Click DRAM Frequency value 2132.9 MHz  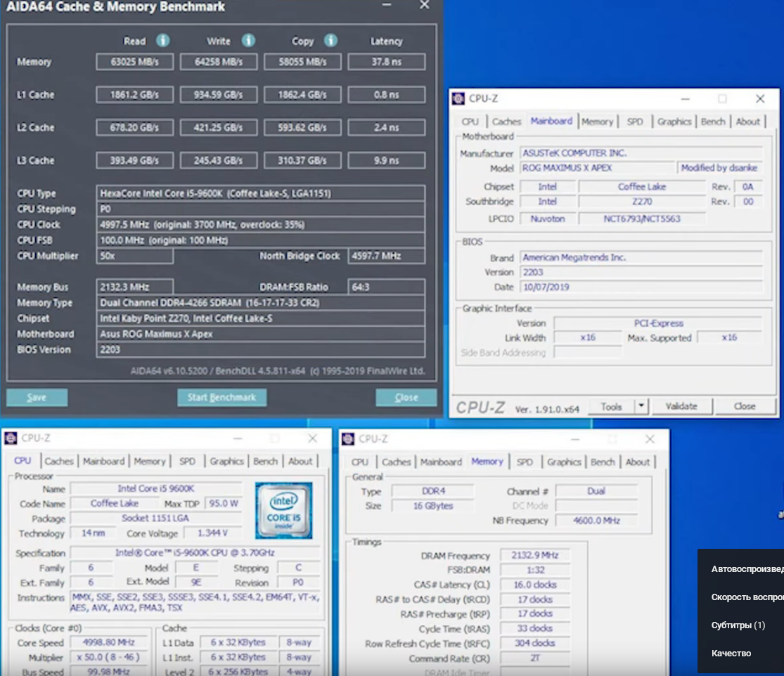click(535, 555)
